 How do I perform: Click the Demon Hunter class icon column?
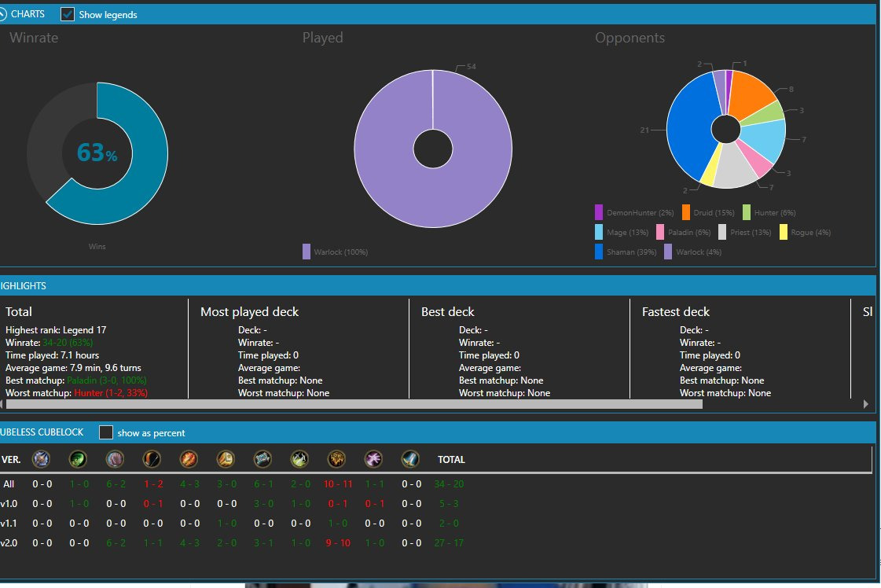pyautogui.click(x=78, y=459)
